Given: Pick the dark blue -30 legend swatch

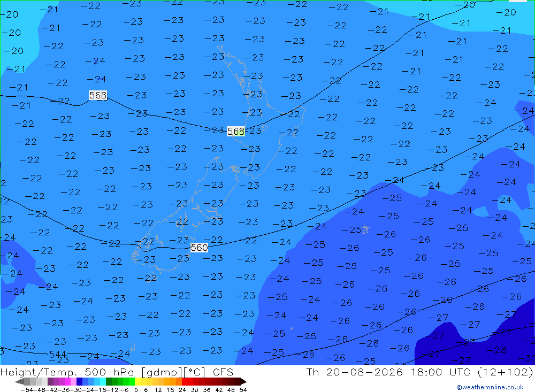Looking at the screenshot, I should (x=79, y=381).
